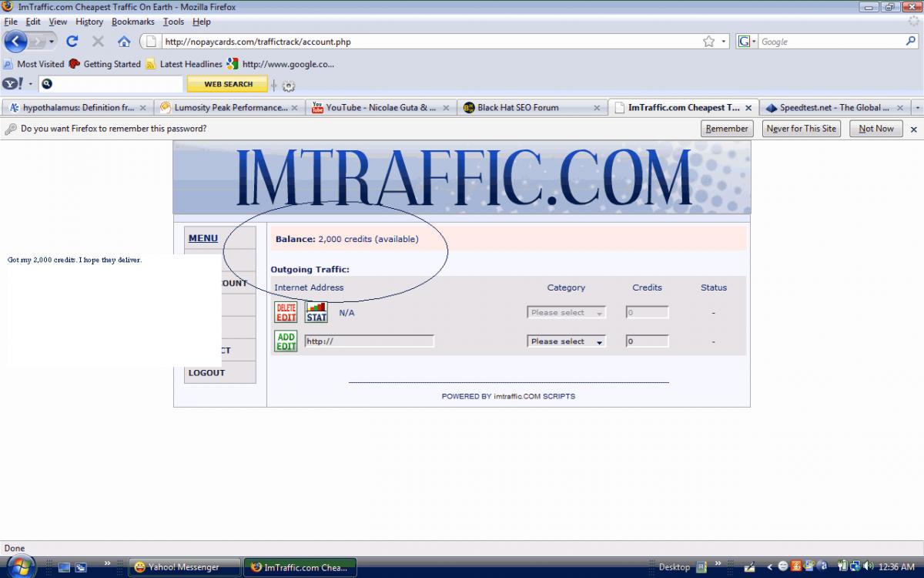The height and width of the screenshot is (578, 924).
Task: Open the View menu
Action: (x=58, y=22)
